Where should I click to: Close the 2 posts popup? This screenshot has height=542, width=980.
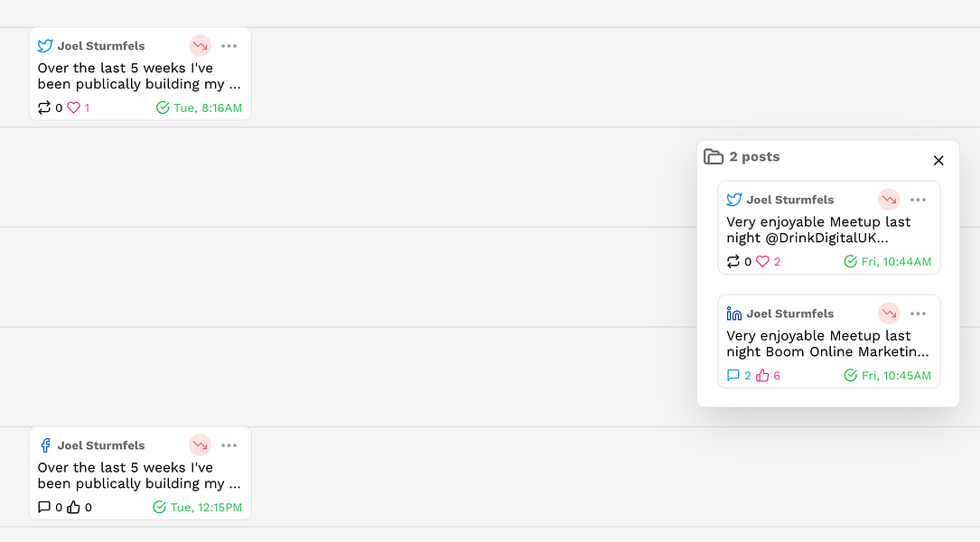coord(938,161)
